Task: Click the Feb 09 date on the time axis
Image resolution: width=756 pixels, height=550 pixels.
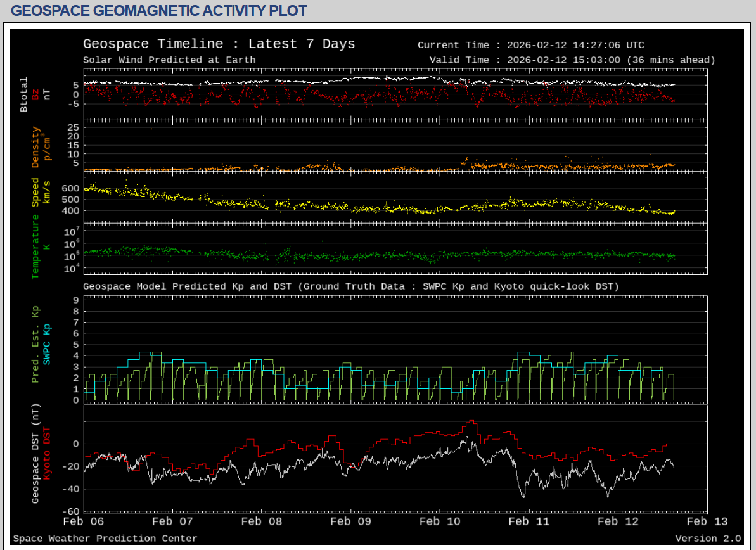Action: 351,521
